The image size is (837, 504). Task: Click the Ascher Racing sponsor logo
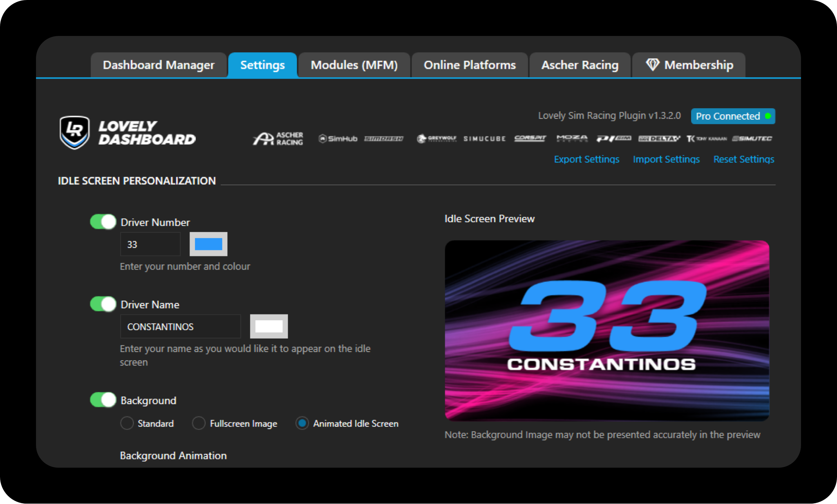pyautogui.click(x=278, y=138)
